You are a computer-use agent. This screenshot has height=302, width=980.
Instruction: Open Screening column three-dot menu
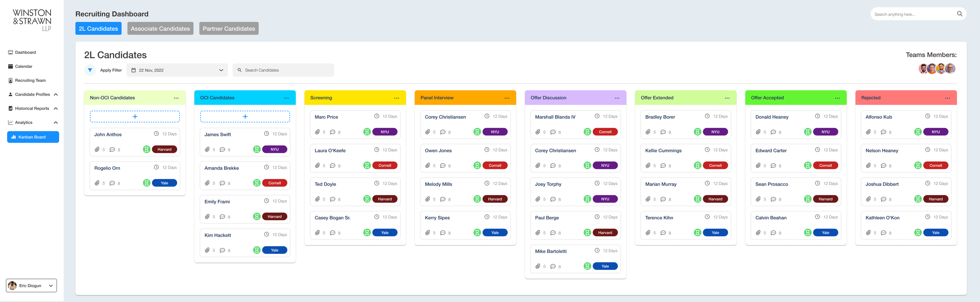(396, 98)
